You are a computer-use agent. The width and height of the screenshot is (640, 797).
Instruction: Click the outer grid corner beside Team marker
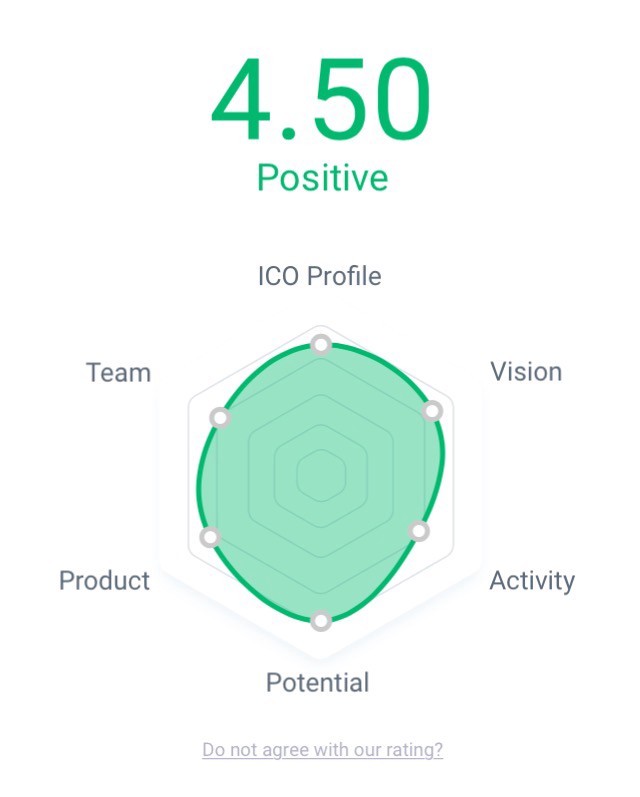click(x=189, y=400)
